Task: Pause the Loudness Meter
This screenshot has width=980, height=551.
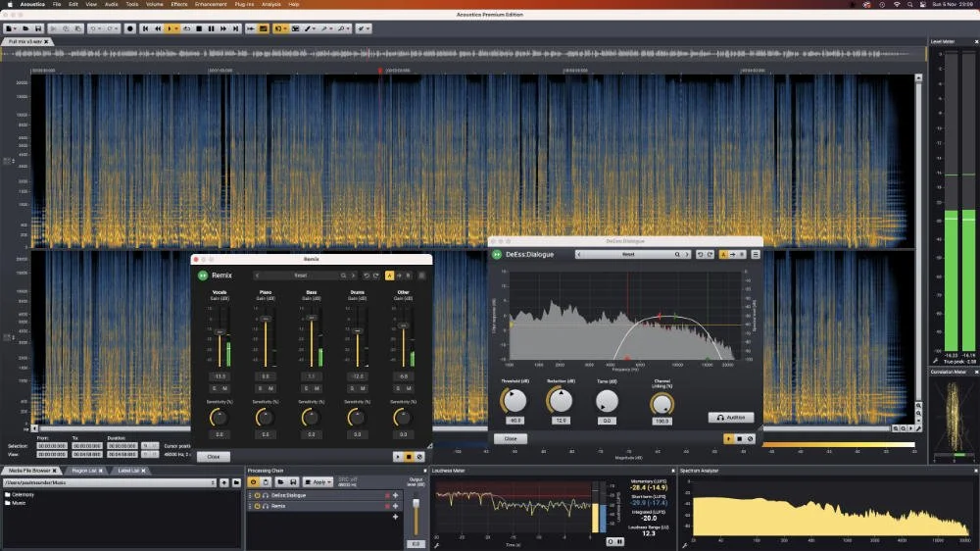Action: coord(619,541)
